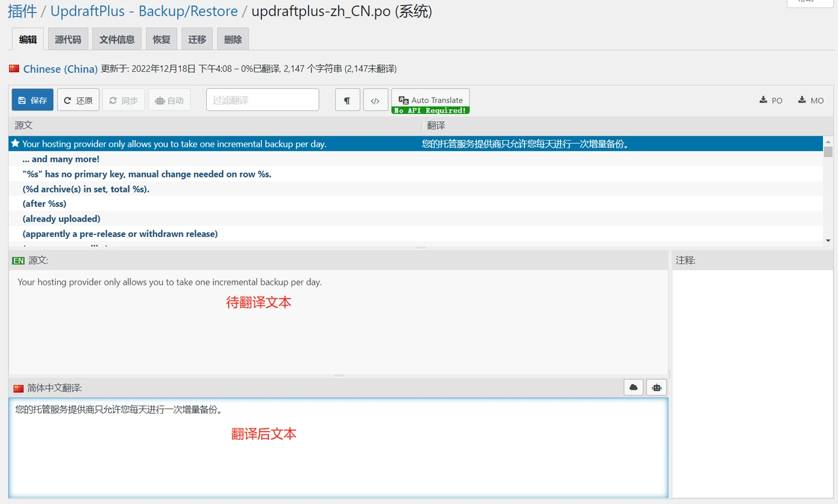
Task: Click the China flag next to language name
Action: (14, 69)
